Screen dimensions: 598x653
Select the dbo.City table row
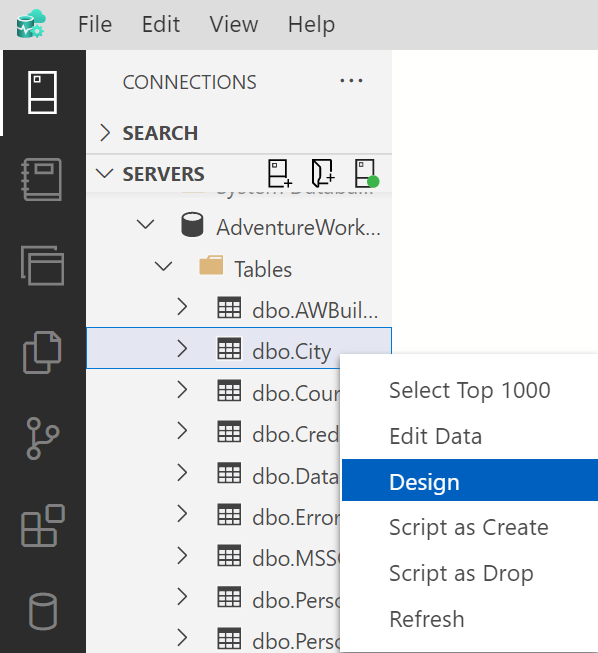point(239,348)
